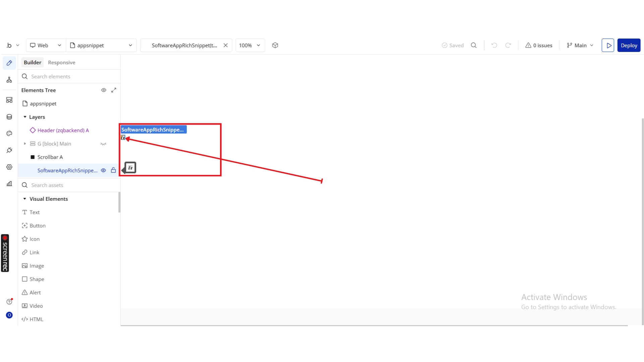Screen dimensions: 644x362
Task: Click the preview play button
Action: 607,45
